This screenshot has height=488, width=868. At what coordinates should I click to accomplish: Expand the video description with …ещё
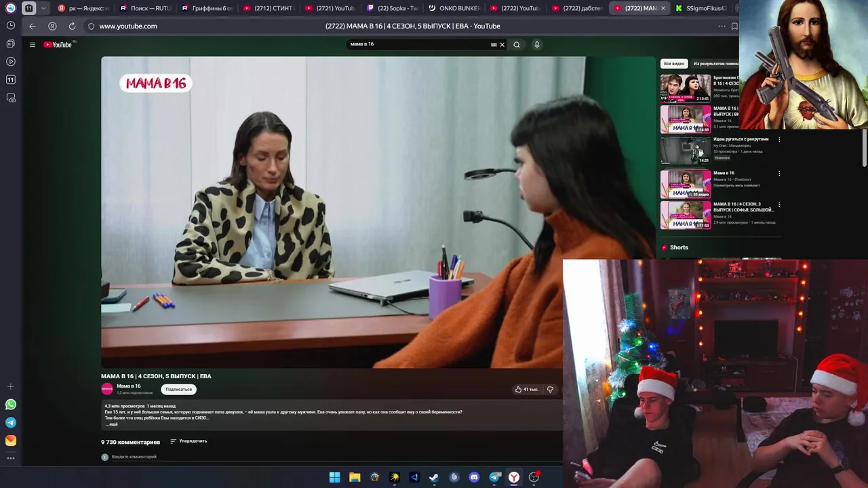tap(112, 424)
